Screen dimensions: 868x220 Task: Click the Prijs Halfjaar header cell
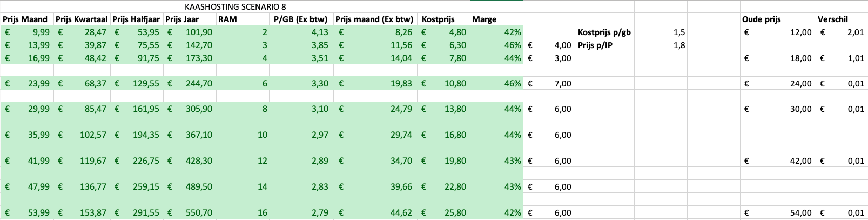[x=136, y=19]
